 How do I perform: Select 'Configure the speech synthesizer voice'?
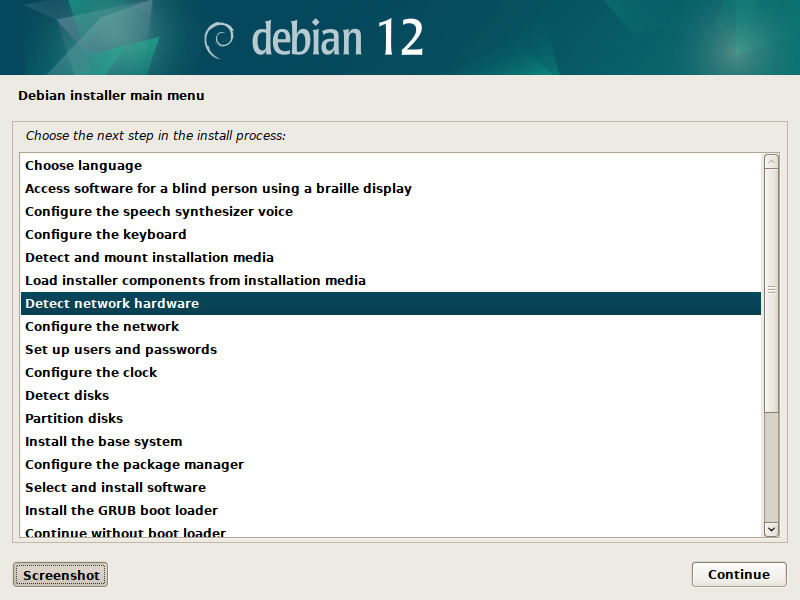pos(391,211)
